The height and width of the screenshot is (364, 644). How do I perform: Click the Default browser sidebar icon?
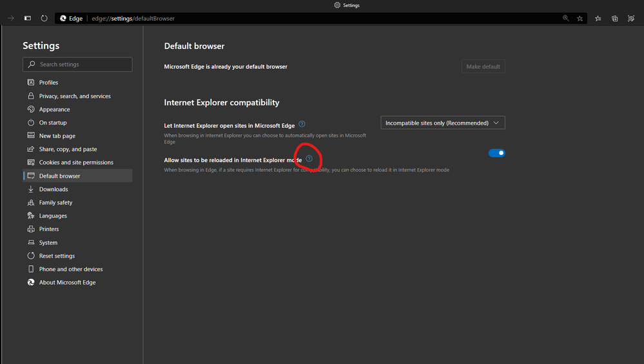tap(31, 176)
